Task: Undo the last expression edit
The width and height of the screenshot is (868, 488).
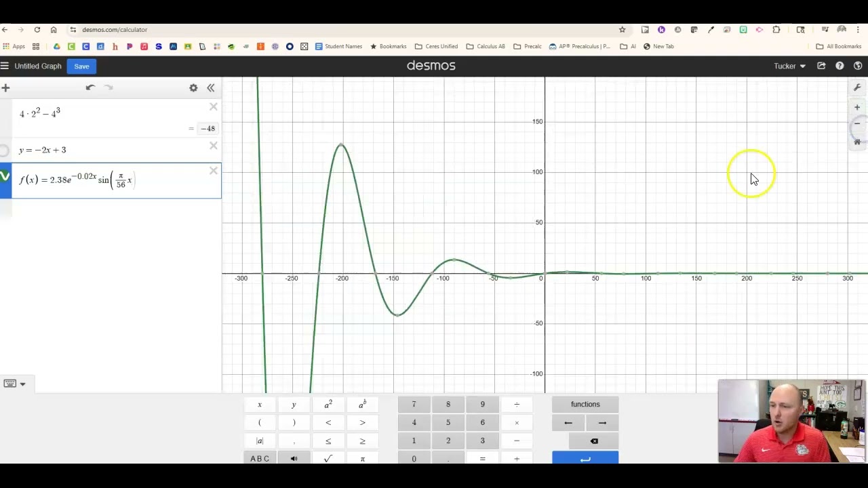Action: [x=90, y=87]
